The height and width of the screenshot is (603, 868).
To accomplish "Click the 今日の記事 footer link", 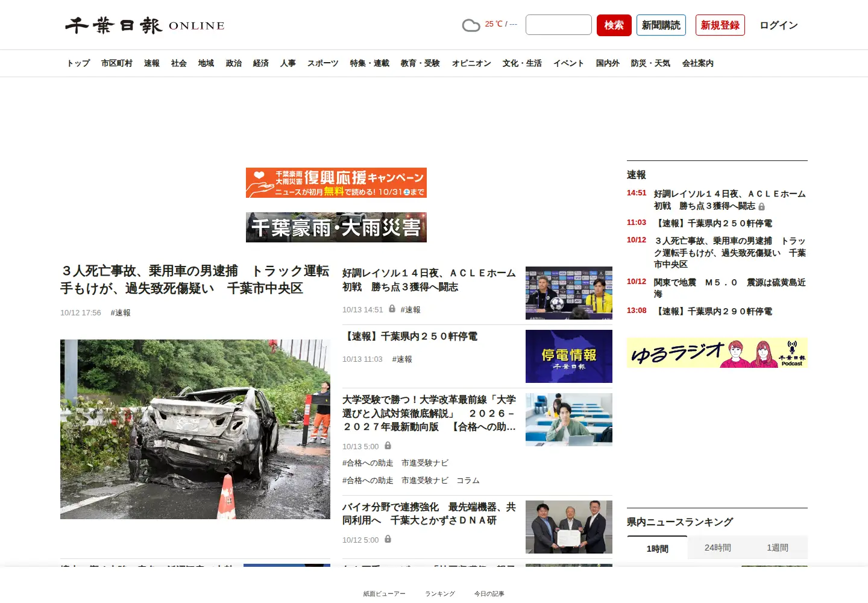I will [489, 593].
